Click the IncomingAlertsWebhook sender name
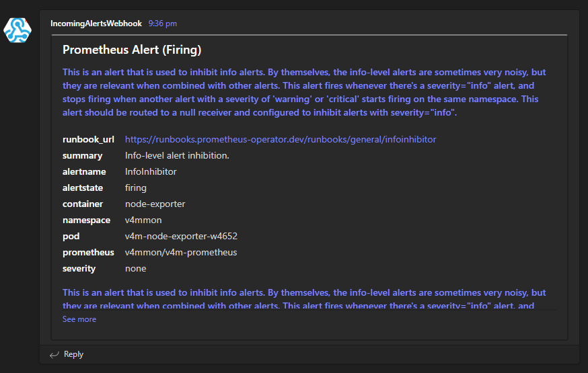Image resolution: width=588 pixels, height=373 pixels. [x=96, y=24]
